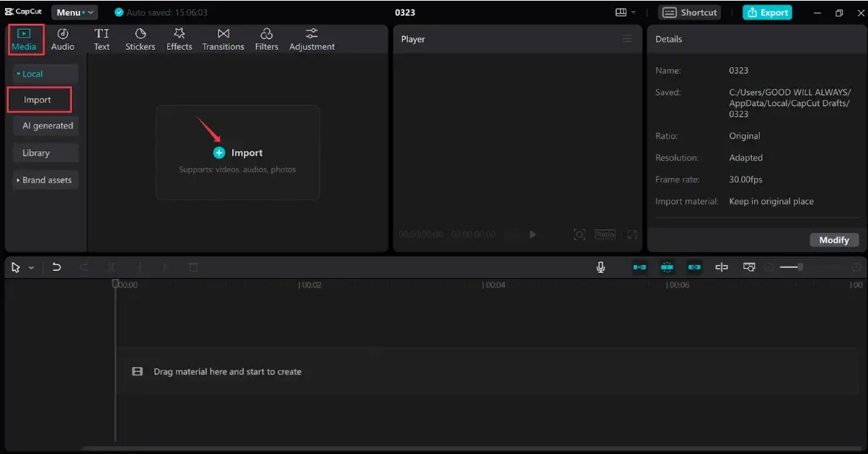Open the Stickers tab
Image resolution: width=868 pixels, height=454 pixels.
[x=140, y=40]
